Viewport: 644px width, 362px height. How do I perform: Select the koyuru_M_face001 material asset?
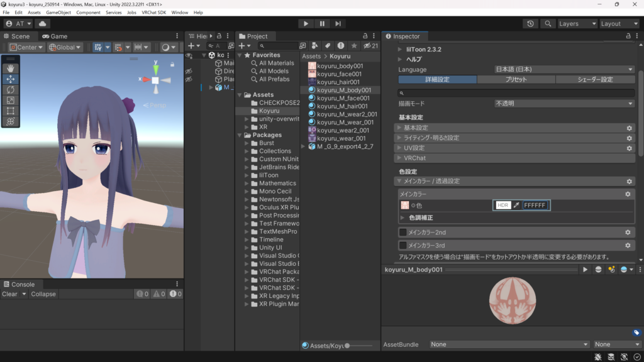[x=343, y=98]
